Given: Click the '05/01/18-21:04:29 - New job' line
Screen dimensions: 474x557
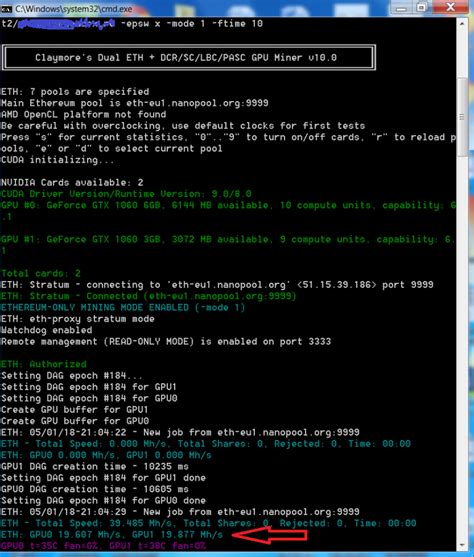Looking at the screenshot, I should pyautogui.click(x=180, y=512).
